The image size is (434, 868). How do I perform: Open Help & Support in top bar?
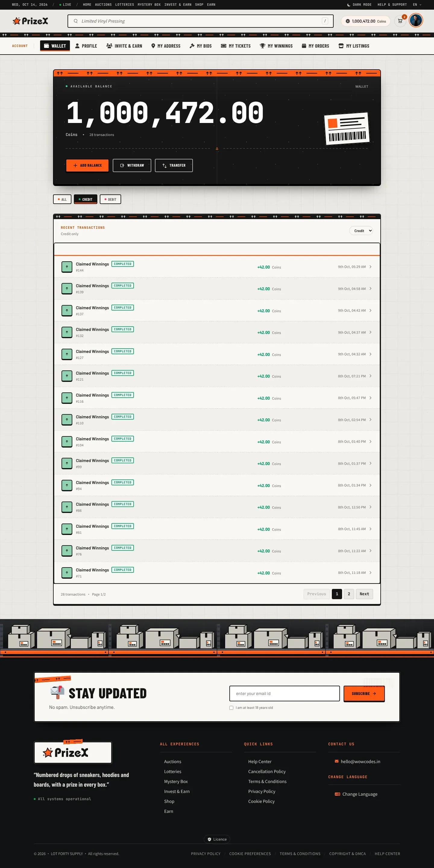point(392,5)
